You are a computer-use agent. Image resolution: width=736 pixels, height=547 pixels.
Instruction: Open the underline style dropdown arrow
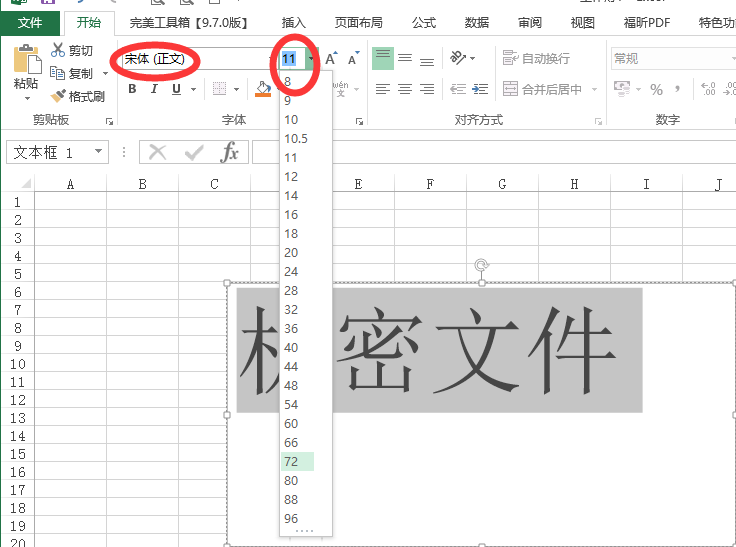coord(193,89)
